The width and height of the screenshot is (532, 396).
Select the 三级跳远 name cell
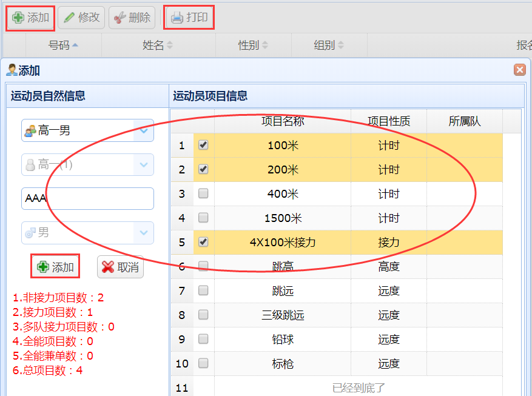(283, 315)
